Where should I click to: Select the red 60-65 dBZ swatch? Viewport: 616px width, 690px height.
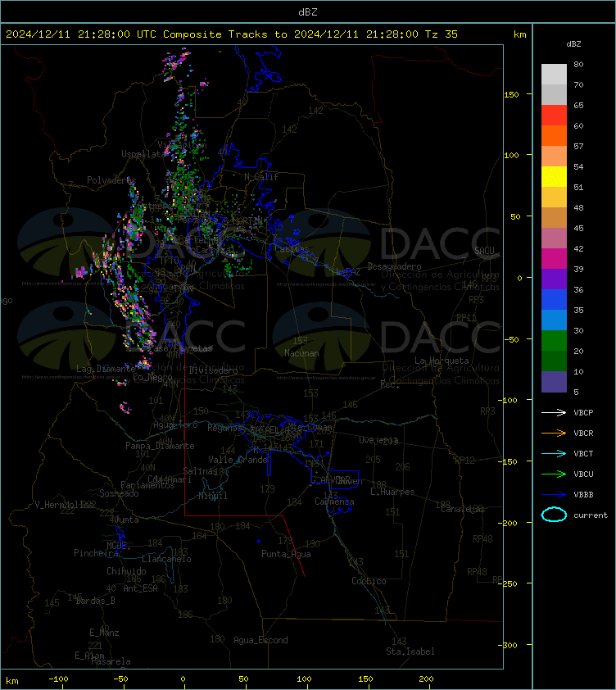click(554, 116)
